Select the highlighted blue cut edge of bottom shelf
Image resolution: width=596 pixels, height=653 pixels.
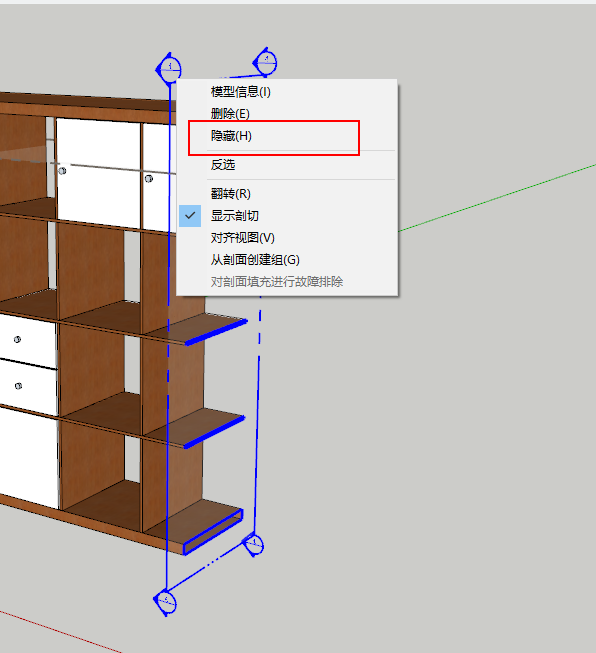[213, 532]
